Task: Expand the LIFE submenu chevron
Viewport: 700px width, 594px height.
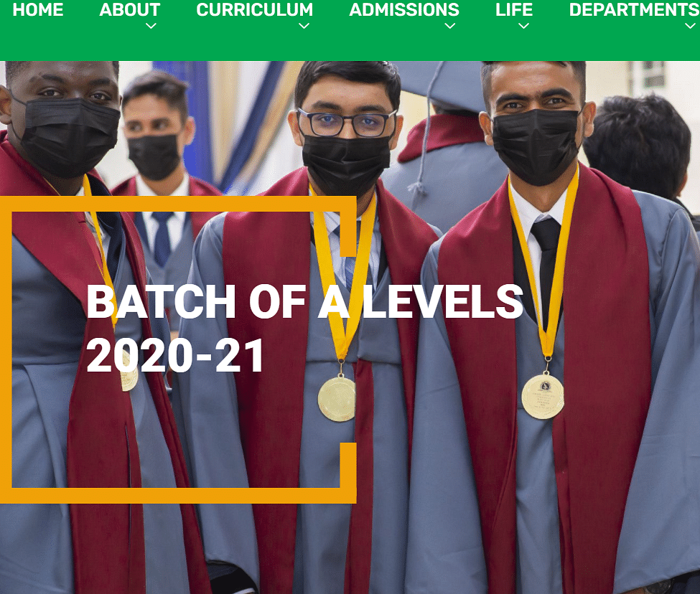Action: point(523,26)
